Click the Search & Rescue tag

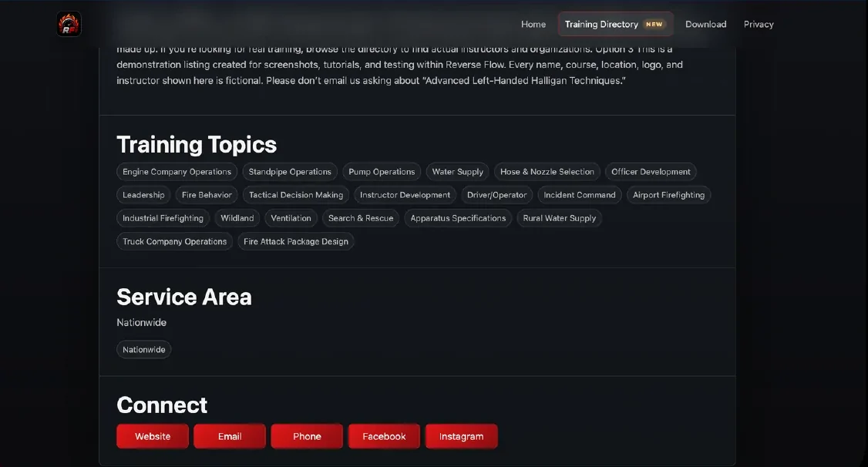click(360, 219)
